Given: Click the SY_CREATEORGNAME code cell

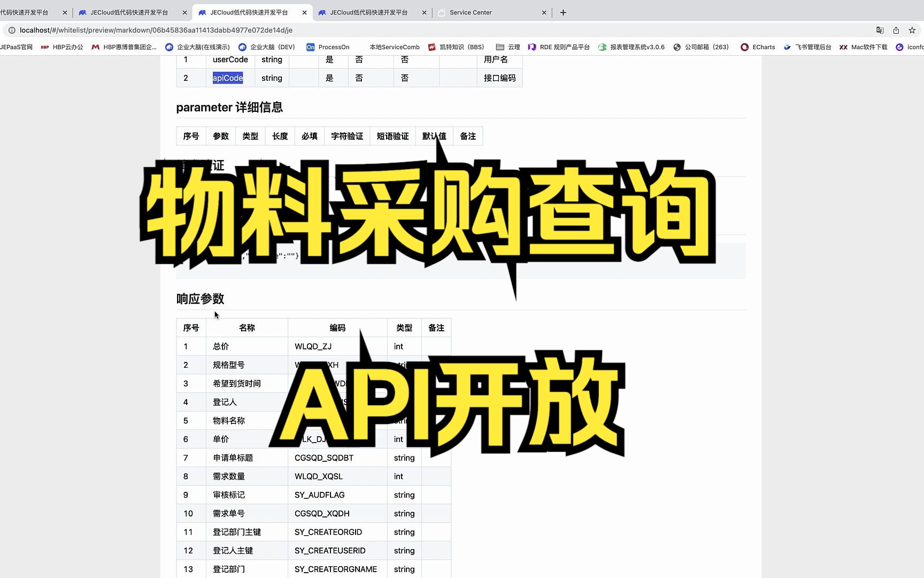Looking at the screenshot, I should tap(337, 569).
